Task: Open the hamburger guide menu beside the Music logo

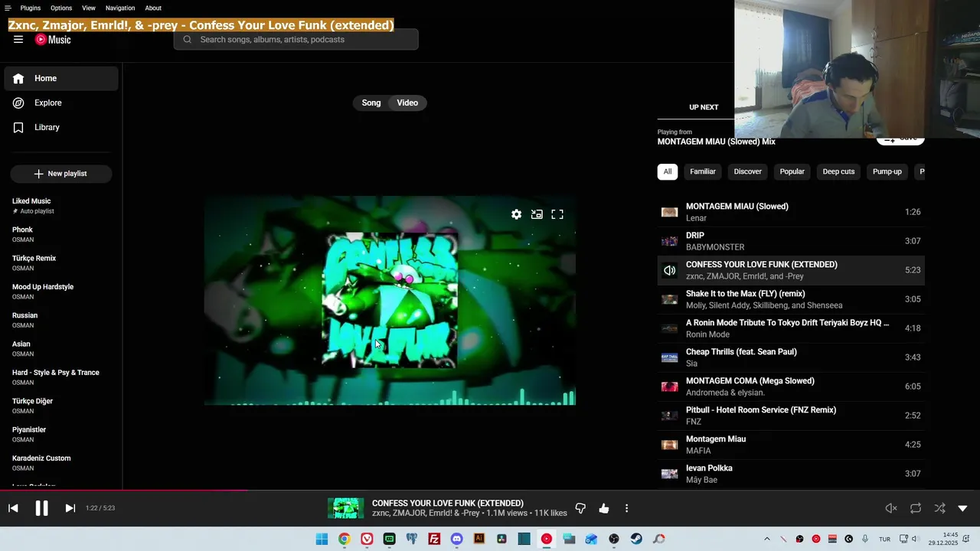Action: click(18, 40)
